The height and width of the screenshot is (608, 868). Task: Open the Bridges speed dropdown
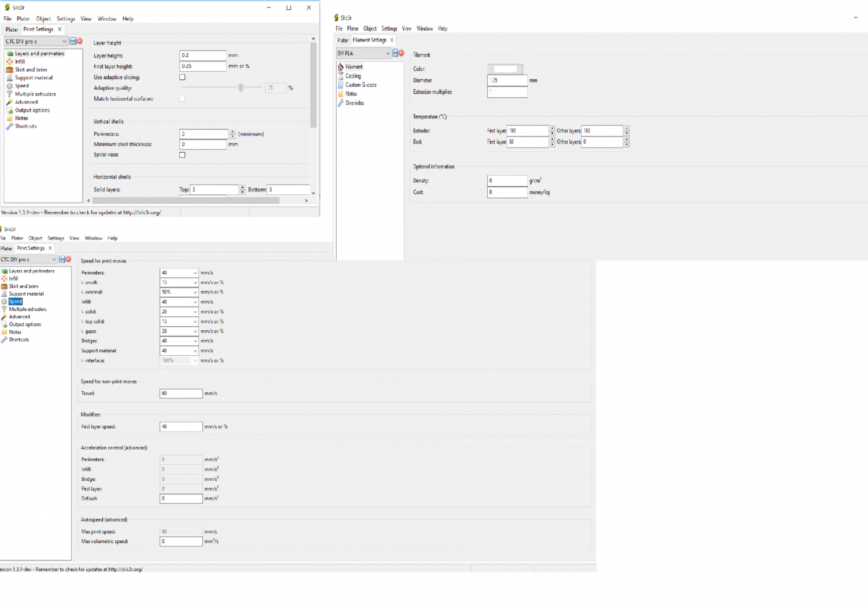[x=195, y=341]
